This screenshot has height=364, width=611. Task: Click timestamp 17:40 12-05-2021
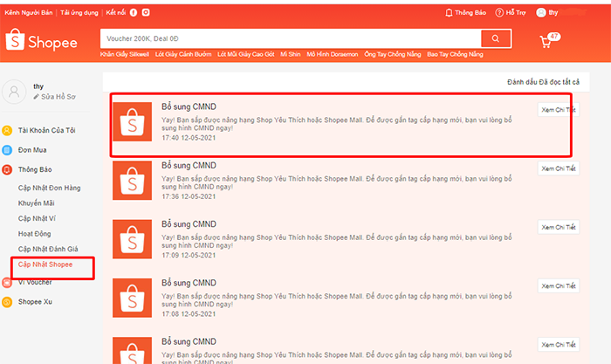click(x=189, y=138)
